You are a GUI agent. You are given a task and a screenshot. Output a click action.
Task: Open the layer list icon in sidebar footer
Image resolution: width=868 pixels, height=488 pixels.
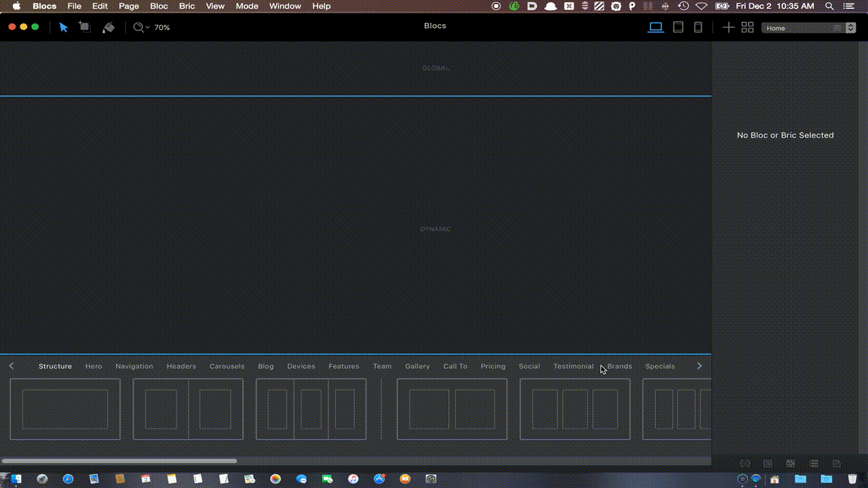(814, 464)
